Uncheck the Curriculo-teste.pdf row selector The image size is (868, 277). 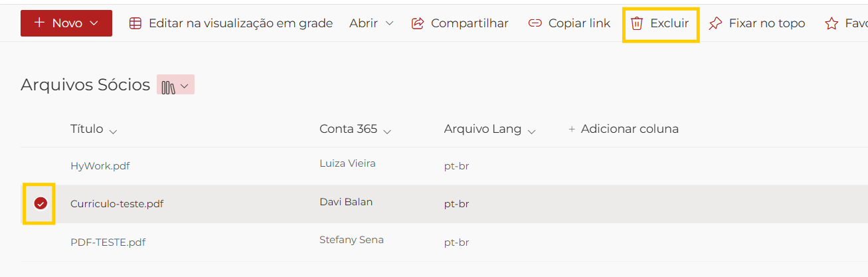pos(41,203)
